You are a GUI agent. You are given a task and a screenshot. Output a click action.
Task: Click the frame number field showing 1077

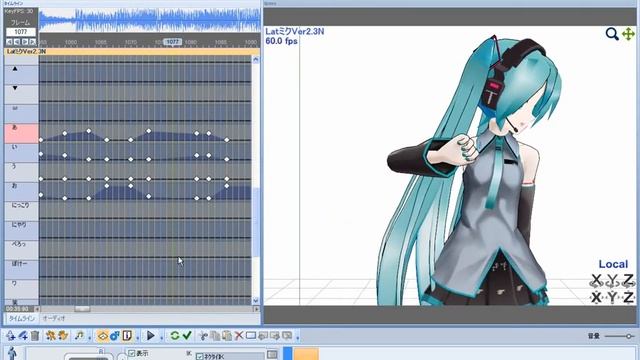tap(21, 32)
